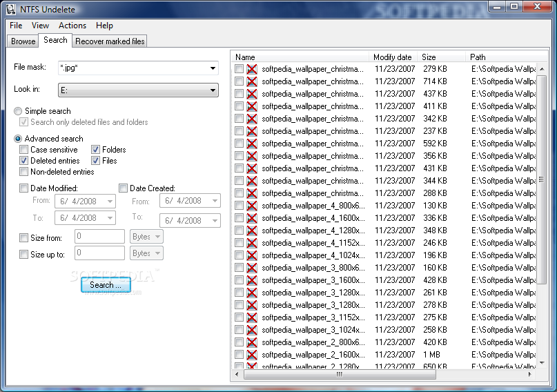The width and height of the screenshot is (557, 392).
Task: Click deleted-file icon of 196 KB row
Action: click(252, 255)
